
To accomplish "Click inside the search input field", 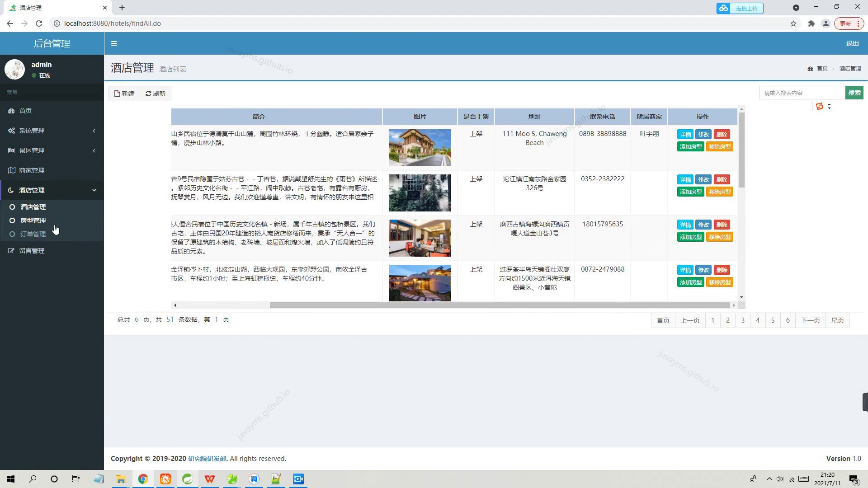I will tap(802, 92).
